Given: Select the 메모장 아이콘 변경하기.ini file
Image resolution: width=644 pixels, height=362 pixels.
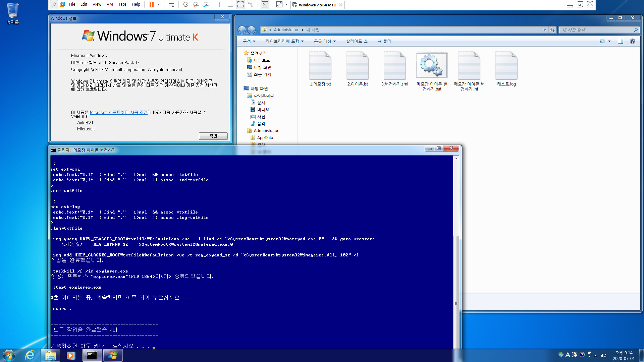Looking at the screenshot, I should tap(469, 71).
